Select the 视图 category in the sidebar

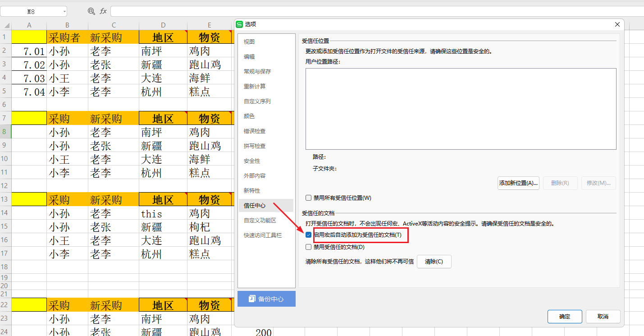click(x=249, y=41)
